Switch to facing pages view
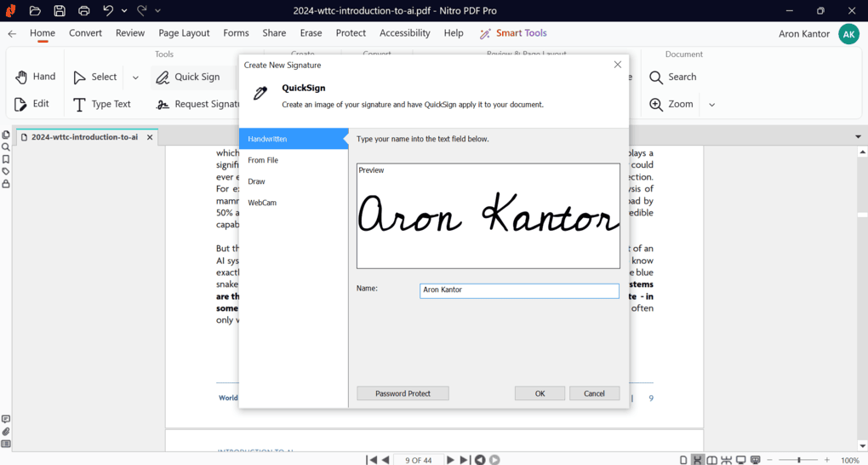 pyautogui.click(x=712, y=460)
